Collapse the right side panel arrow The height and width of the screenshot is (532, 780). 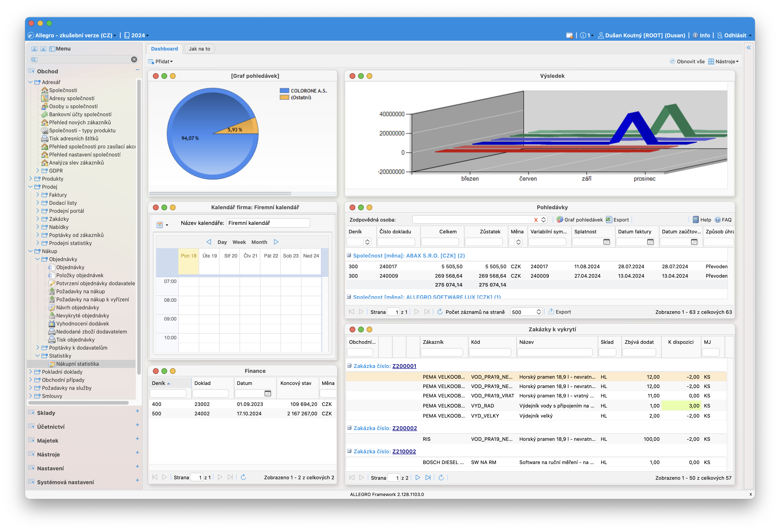748,48
